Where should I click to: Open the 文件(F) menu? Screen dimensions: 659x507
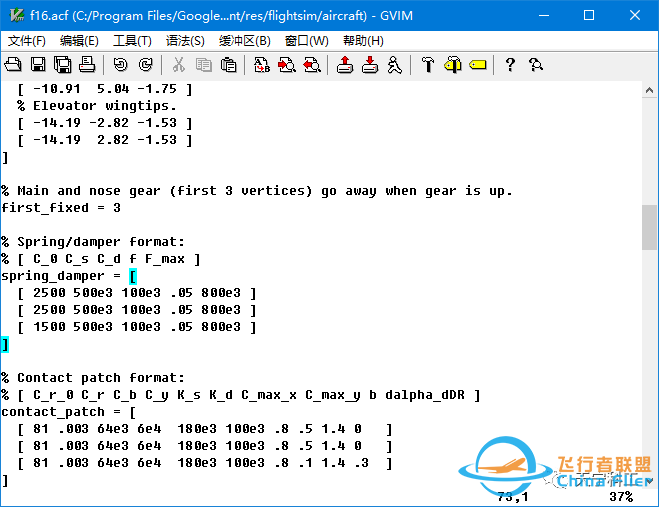pos(27,40)
